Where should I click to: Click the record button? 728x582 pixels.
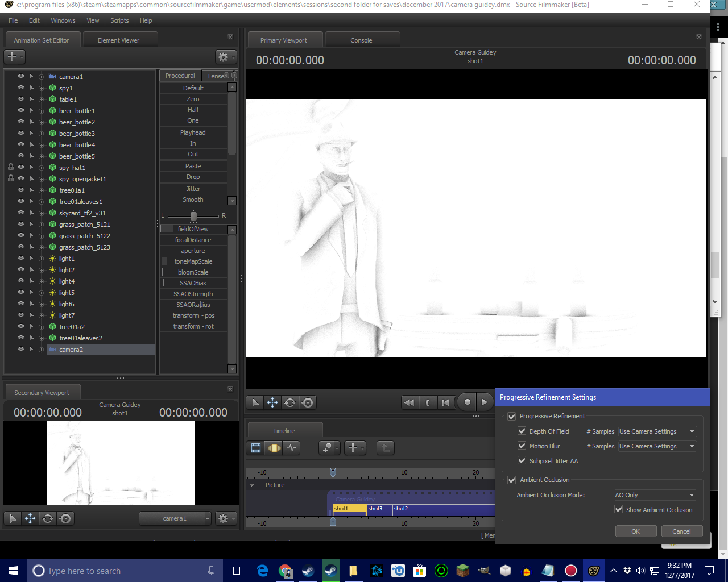(467, 402)
